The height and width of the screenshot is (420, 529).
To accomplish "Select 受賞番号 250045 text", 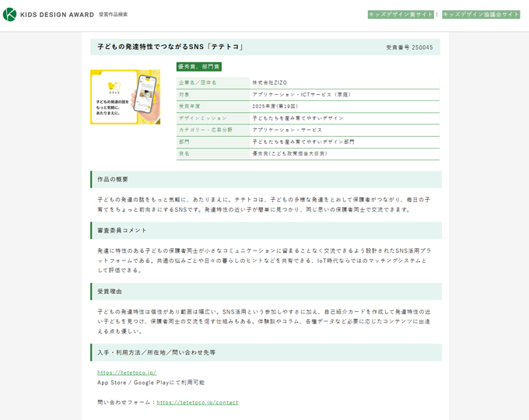I will click(409, 47).
